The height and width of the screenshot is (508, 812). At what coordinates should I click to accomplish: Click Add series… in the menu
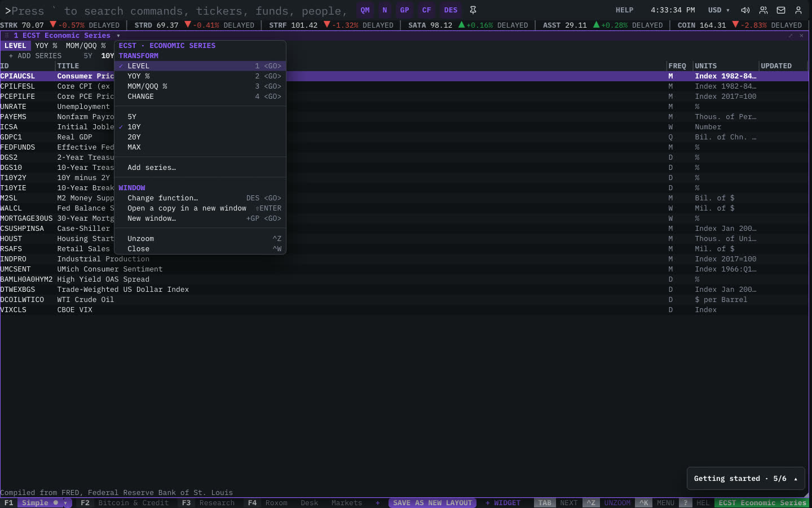pyautogui.click(x=200, y=168)
